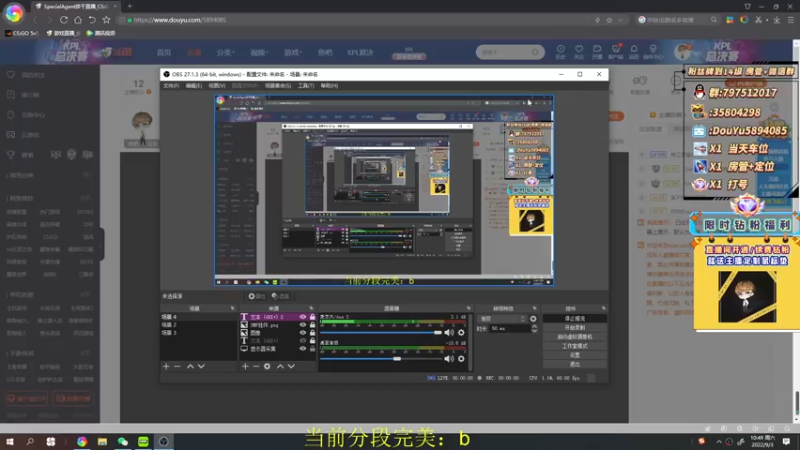
Task: Start the virtual camera button
Action: [x=574, y=337]
